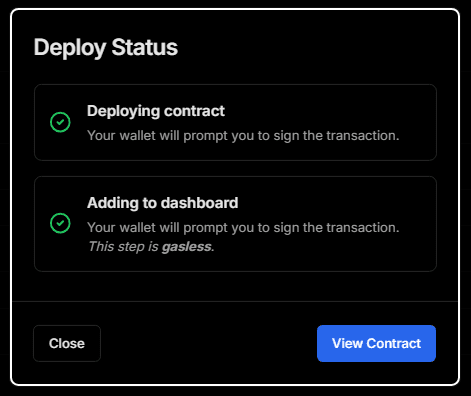Click the footer area between Close and View Contract

click(209, 343)
